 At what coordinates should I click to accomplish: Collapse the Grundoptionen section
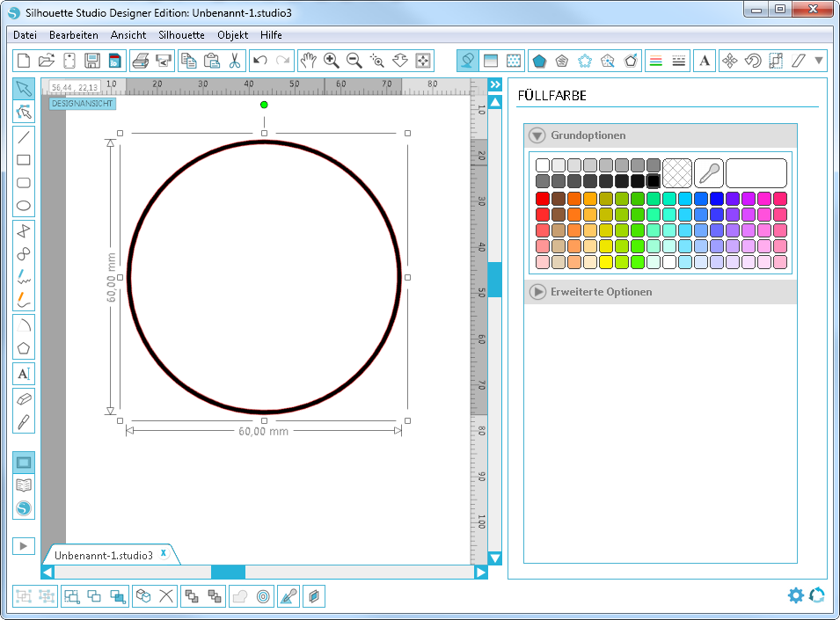[537, 135]
